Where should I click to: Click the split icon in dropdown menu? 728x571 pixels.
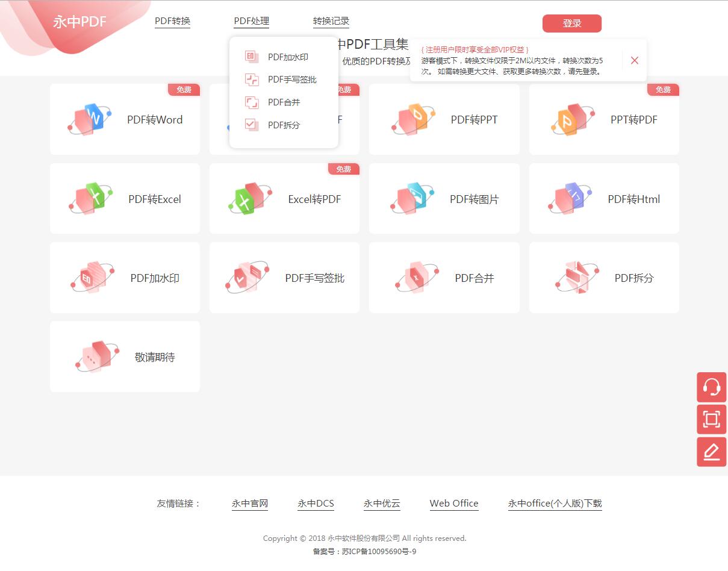coord(252,125)
